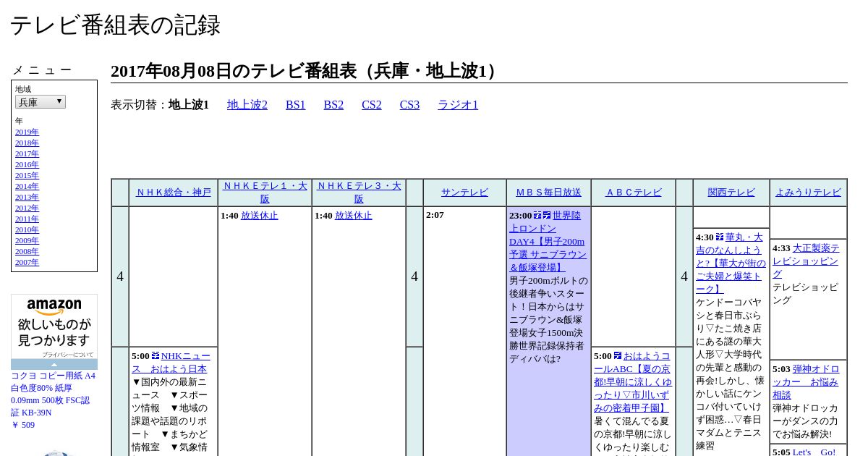Switch to the CS3 view
Viewport: 868px width, 456px height.
(409, 105)
